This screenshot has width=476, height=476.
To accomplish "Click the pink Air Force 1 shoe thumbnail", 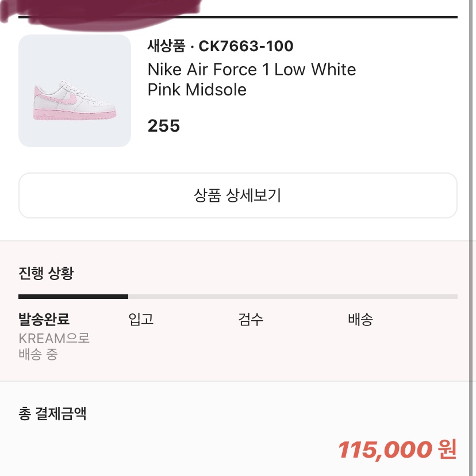I will 75,90.
